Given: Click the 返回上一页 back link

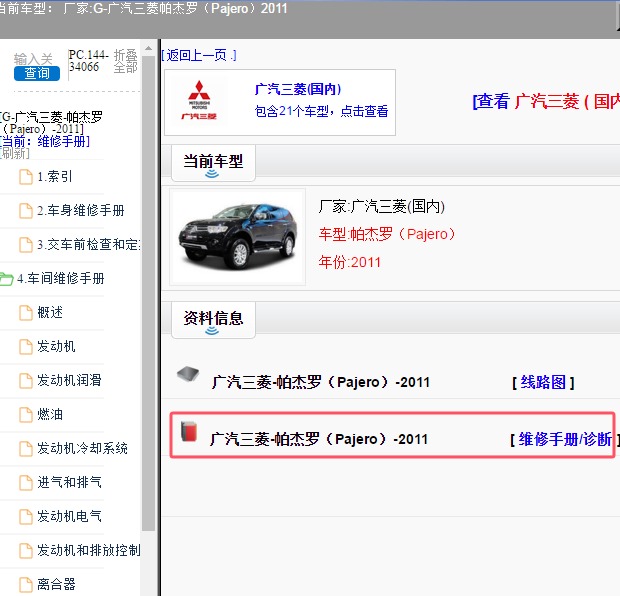Looking at the screenshot, I should (x=199, y=55).
